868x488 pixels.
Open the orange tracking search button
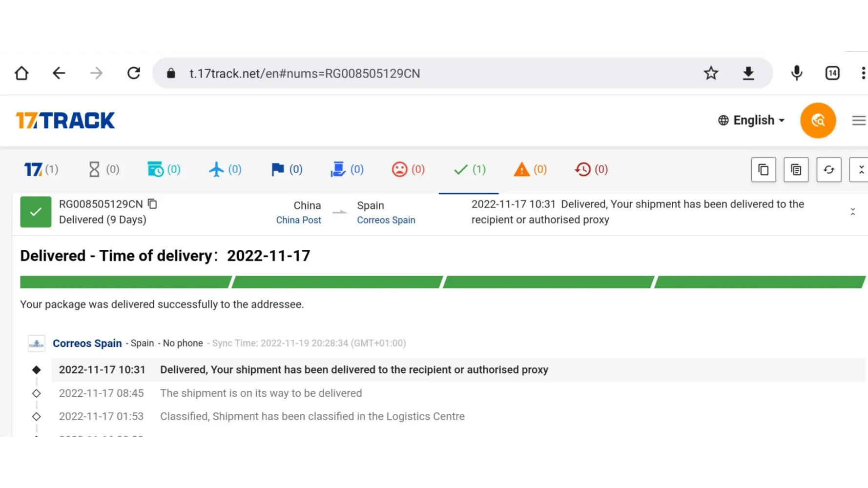(x=818, y=120)
